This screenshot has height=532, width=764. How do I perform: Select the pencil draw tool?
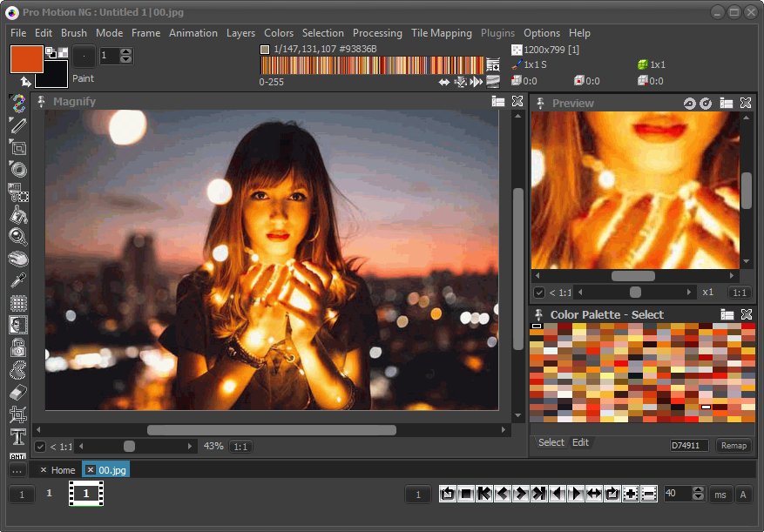coord(17,126)
